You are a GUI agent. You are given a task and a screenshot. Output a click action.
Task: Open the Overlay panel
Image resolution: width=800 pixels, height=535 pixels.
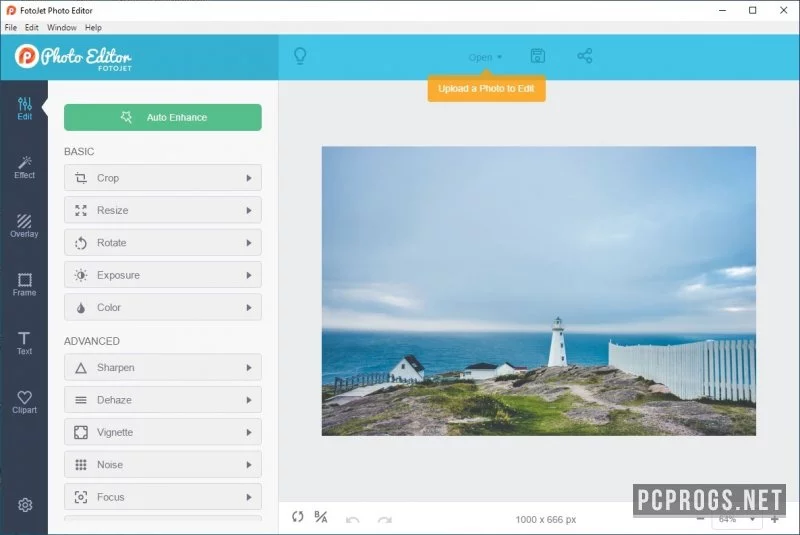[24, 226]
